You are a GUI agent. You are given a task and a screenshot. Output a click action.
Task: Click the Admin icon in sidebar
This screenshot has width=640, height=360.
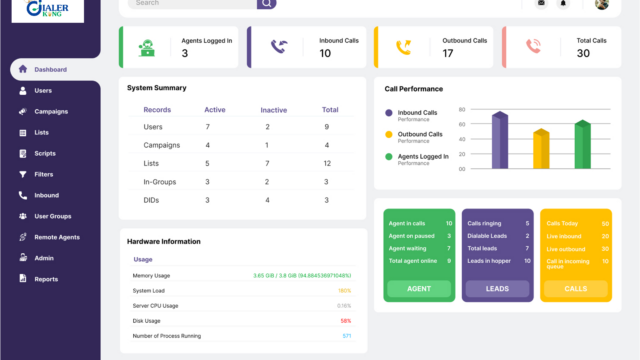point(23,258)
